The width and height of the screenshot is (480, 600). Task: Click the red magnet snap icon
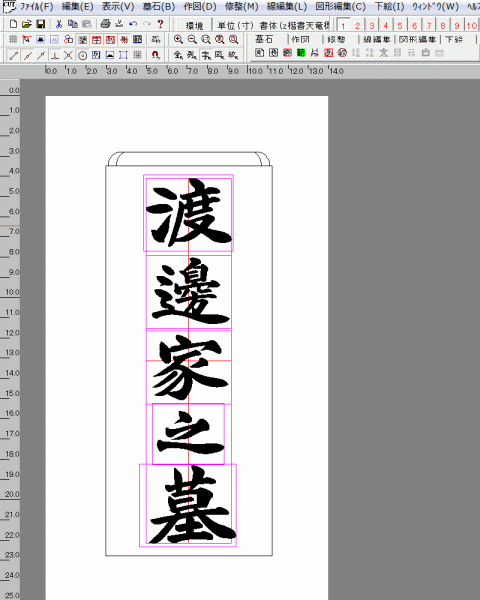coord(155,55)
